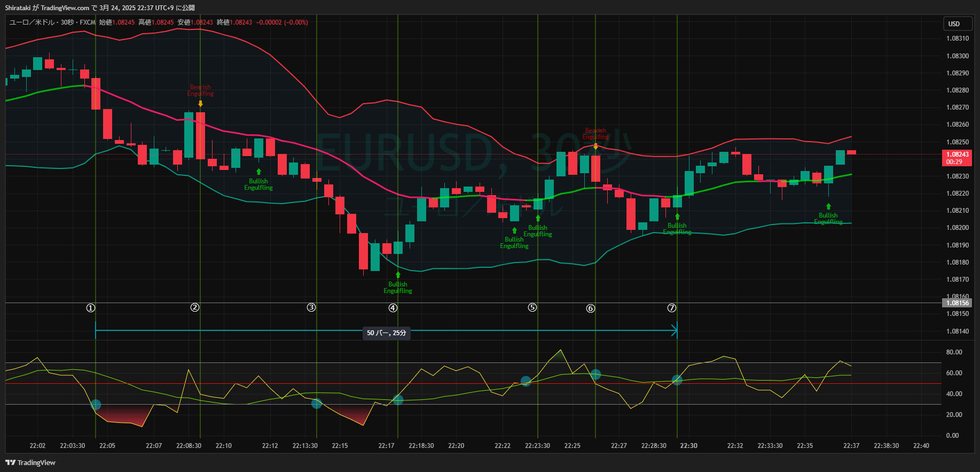980x472 pixels.
Task: Click the 80.00 oscillator scale label
Action: (x=954, y=352)
